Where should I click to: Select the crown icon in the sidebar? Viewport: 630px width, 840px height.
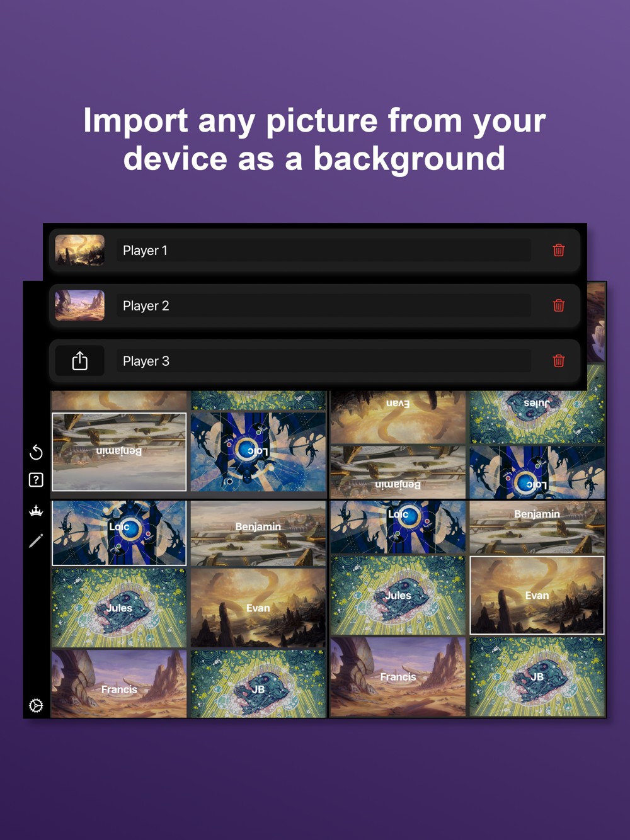pos(36,510)
